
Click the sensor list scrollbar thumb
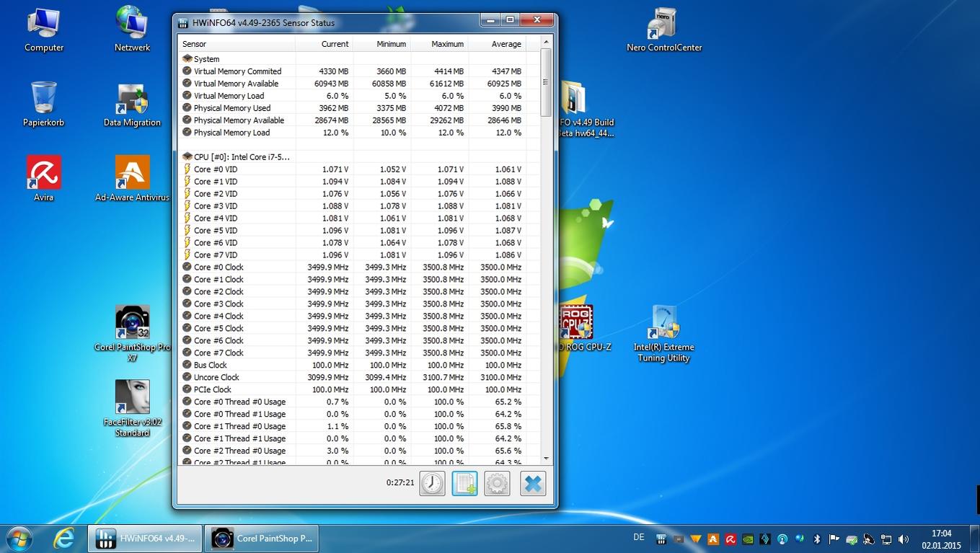click(x=546, y=83)
